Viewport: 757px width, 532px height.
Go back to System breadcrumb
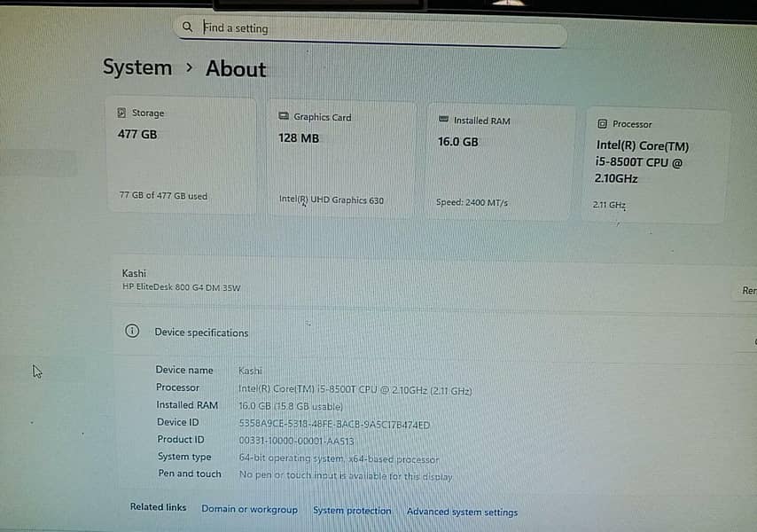point(137,67)
